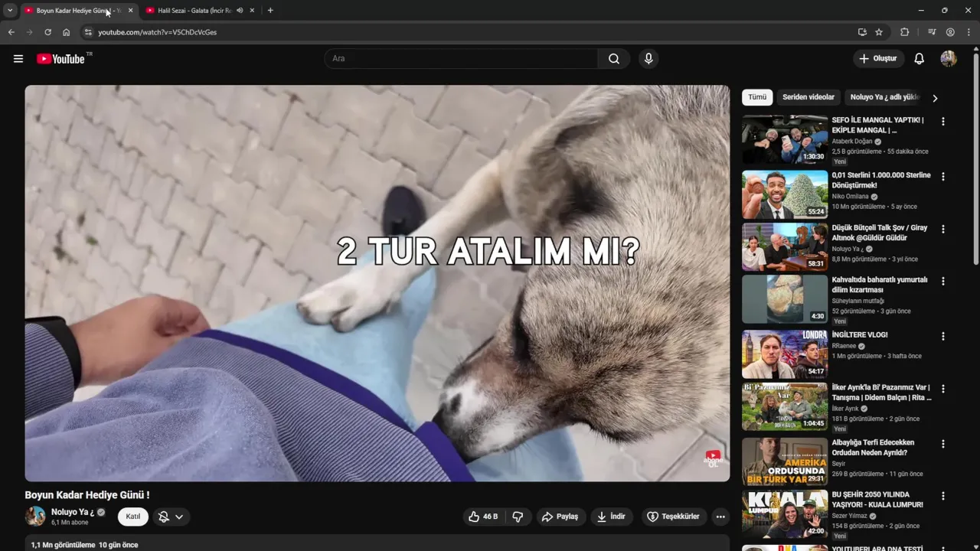The image size is (980, 551).
Task: Open the Ataberk Doğan channel name
Action: click(853, 142)
